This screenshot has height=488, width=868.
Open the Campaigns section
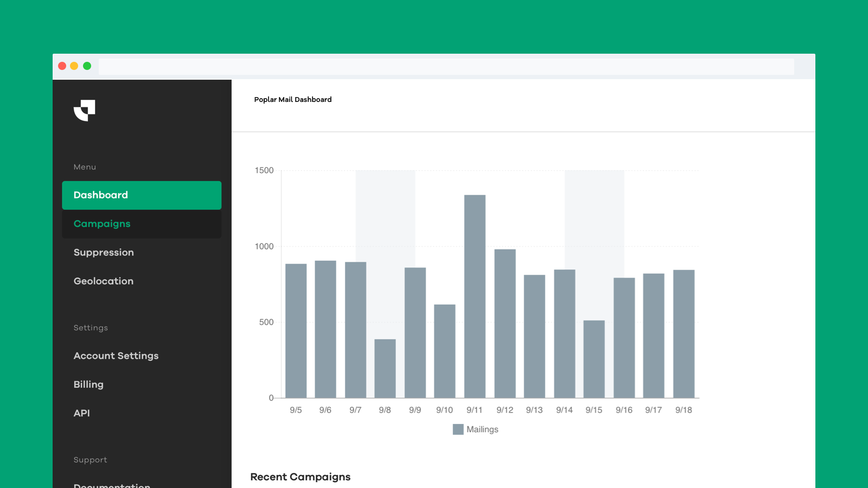coord(102,223)
